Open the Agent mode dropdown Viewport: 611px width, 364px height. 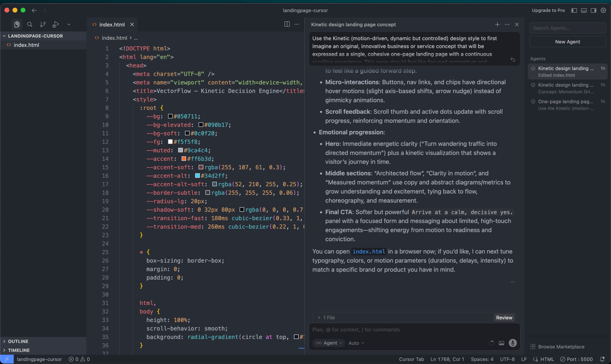point(329,343)
